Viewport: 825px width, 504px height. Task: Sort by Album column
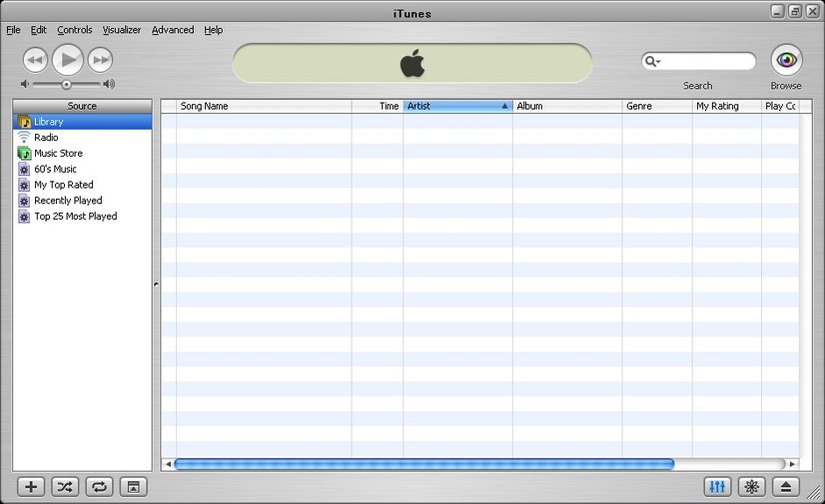tap(567, 106)
